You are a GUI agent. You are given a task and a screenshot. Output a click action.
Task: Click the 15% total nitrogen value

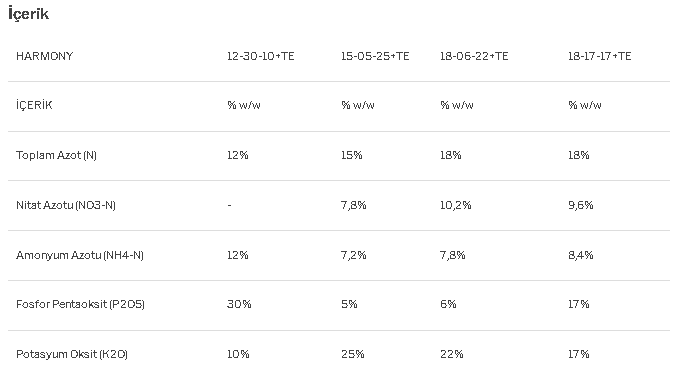[351, 155]
